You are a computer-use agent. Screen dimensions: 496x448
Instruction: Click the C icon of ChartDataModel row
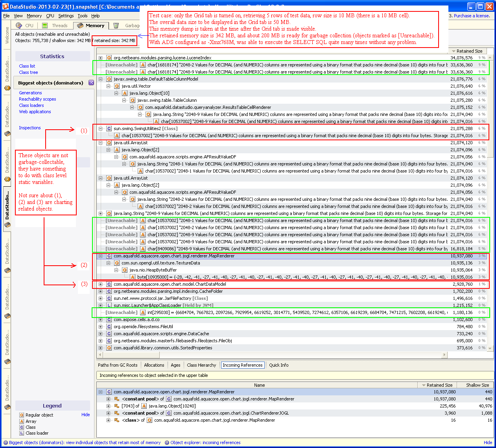(109, 284)
